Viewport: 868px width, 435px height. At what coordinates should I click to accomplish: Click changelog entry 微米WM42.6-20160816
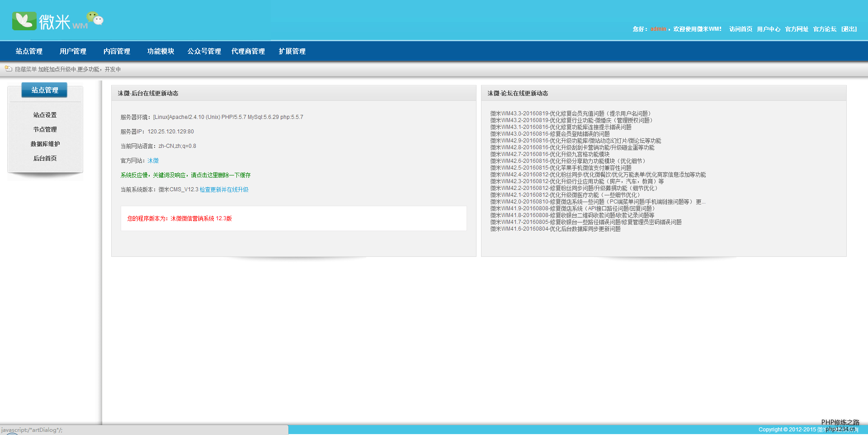point(569,161)
